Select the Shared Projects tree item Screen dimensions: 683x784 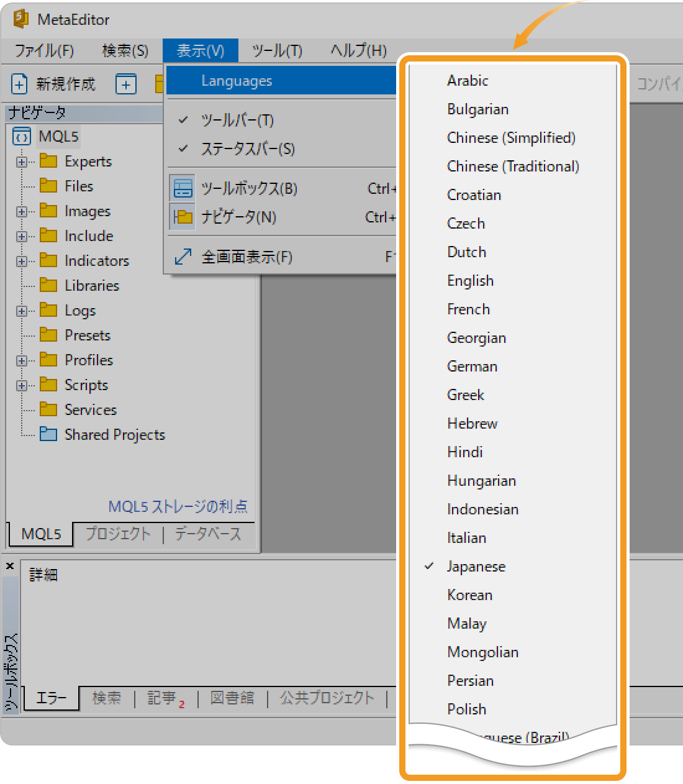(x=115, y=434)
